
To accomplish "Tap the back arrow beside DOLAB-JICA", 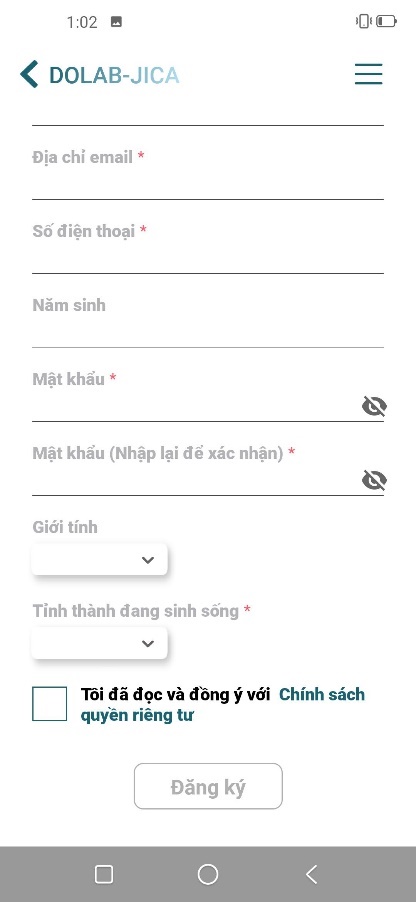I will [x=29, y=74].
